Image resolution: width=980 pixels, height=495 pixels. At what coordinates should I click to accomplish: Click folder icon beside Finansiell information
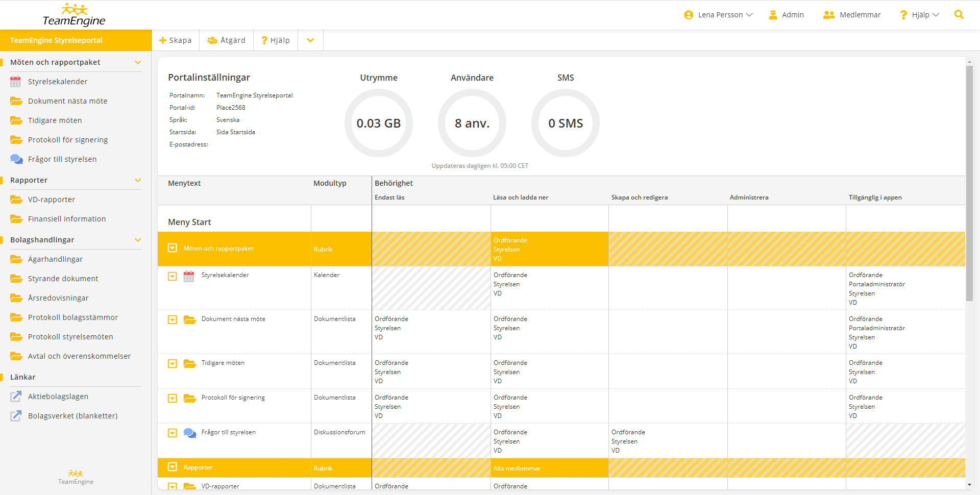click(x=16, y=219)
